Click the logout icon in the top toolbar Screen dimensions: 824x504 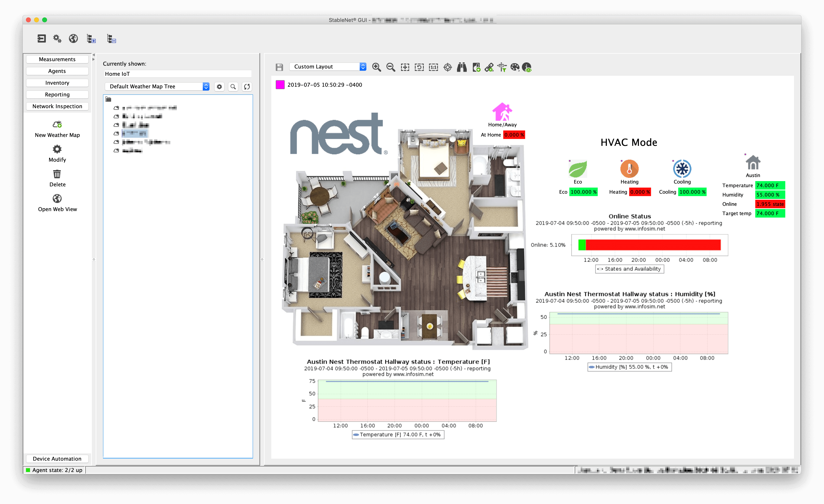point(41,39)
